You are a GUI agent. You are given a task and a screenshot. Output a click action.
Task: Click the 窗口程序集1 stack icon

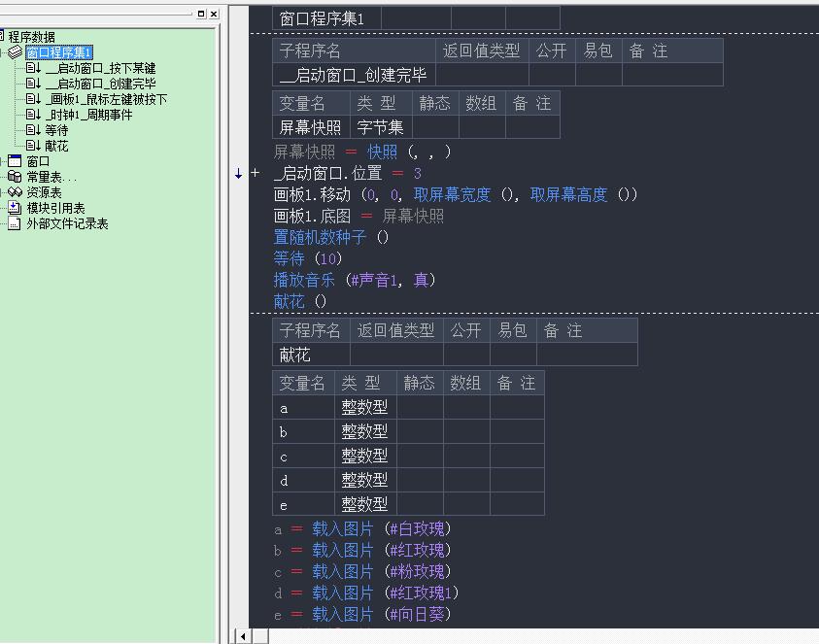[16, 52]
